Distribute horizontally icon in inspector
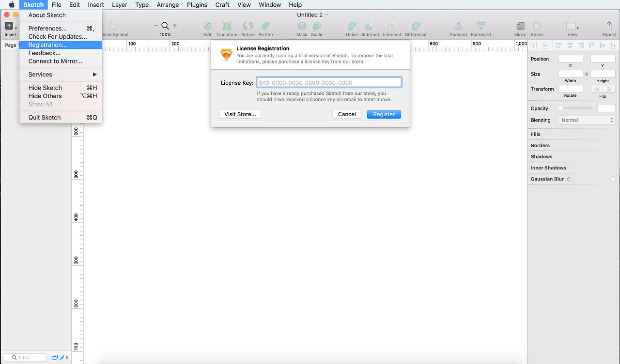620x364 pixels. click(x=534, y=45)
